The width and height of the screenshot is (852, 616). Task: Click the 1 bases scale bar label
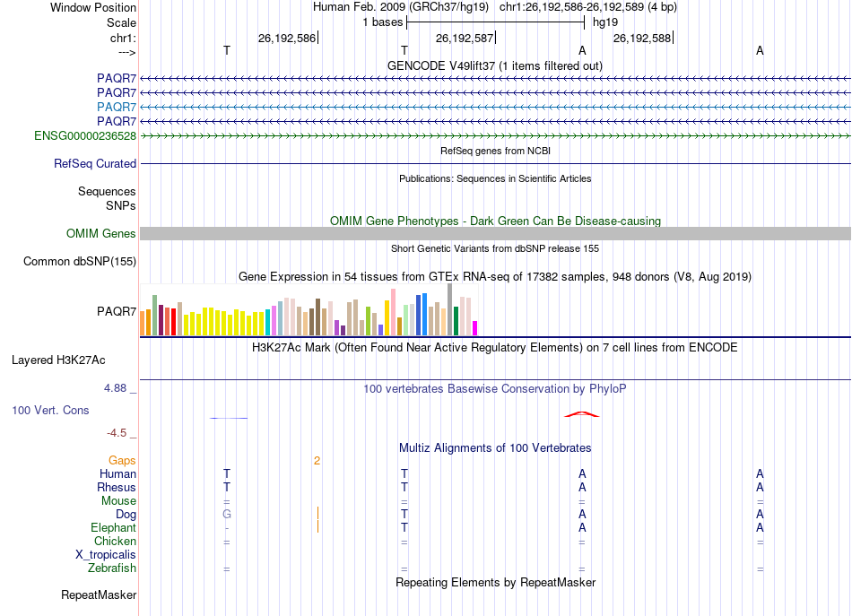(x=383, y=22)
